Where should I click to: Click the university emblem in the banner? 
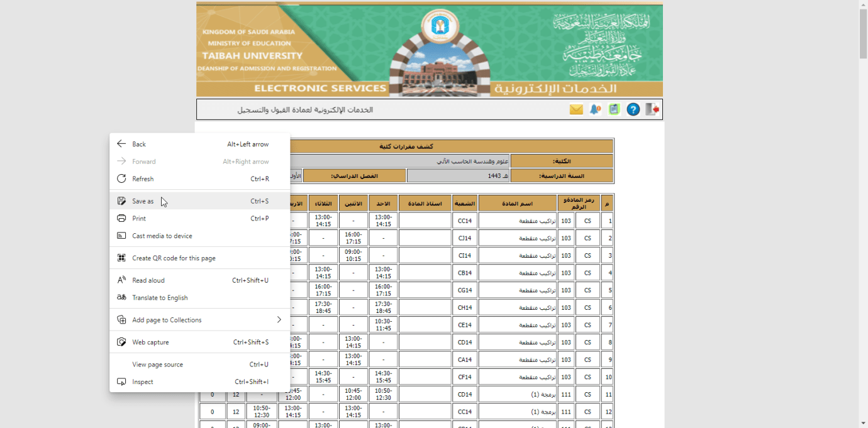point(440,25)
